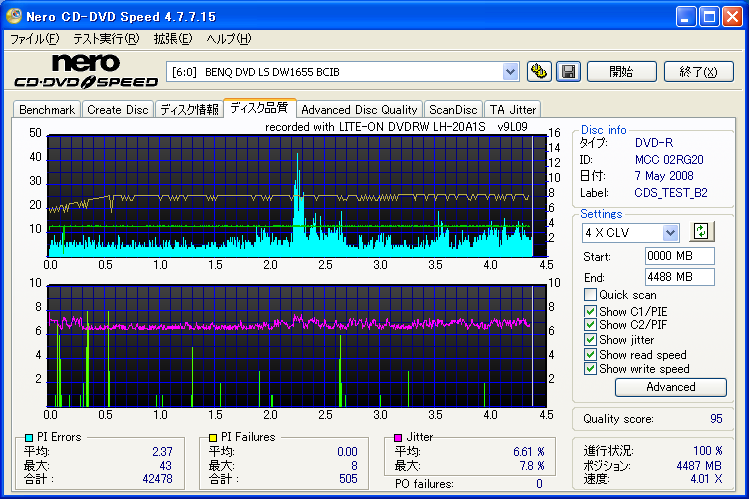749x499 pixels.
Task: Open the テスト実行(R) menu
Action: 106,39
